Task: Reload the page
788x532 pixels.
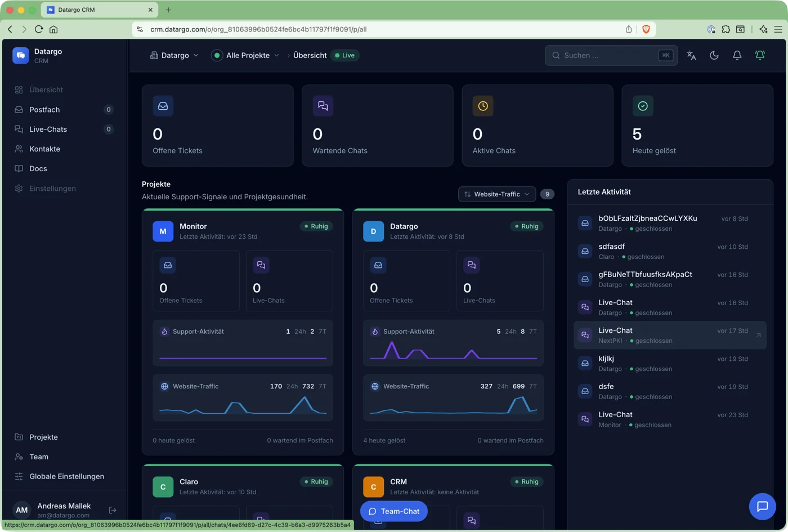Action: 39,29
